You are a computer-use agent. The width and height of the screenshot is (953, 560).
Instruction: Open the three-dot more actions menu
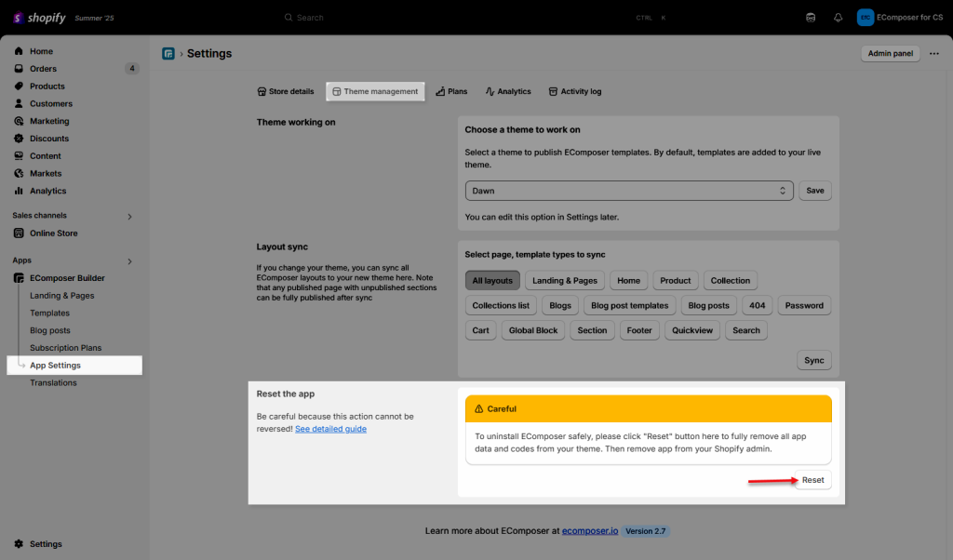click(x=934, y=53)
